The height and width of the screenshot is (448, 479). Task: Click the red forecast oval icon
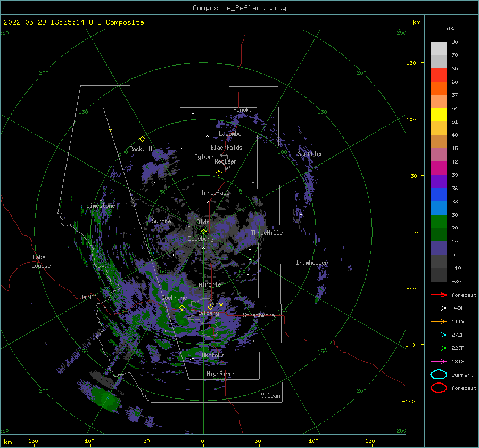[439, 388]
